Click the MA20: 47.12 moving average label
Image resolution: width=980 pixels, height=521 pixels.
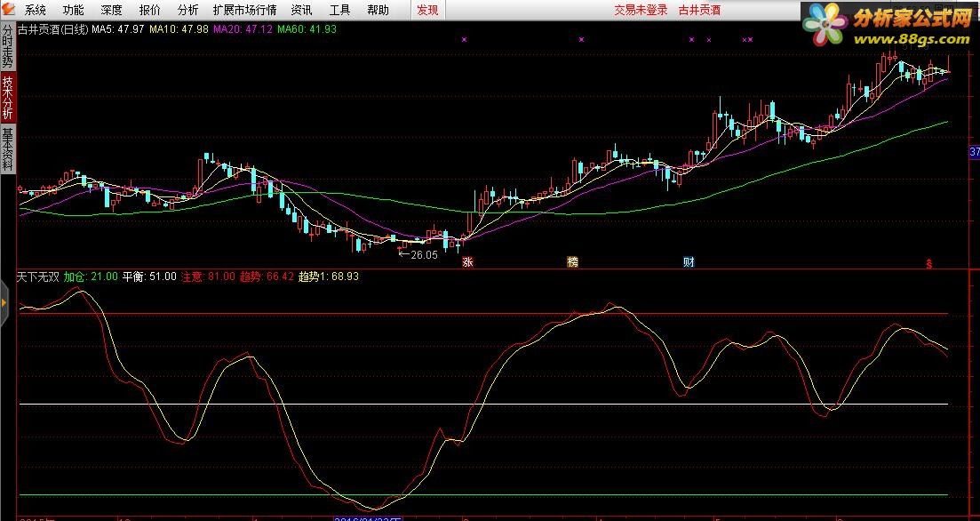tap(243, 28)
